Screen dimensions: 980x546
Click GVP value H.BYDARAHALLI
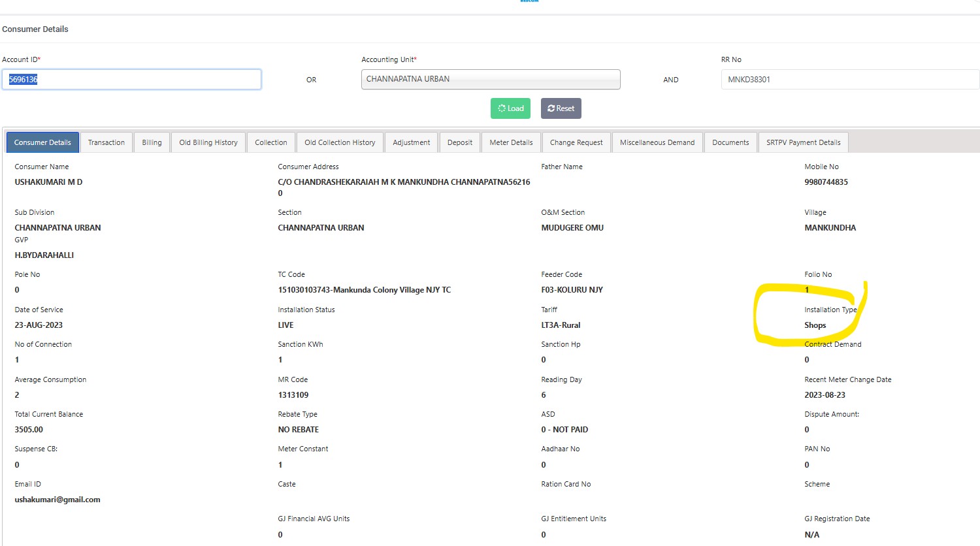(x=44, y=255)
